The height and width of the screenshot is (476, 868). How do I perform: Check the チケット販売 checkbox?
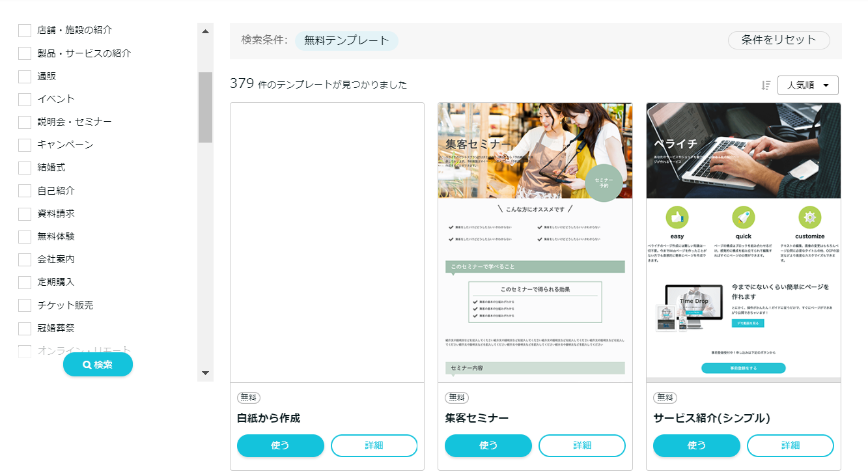(25, 305)
